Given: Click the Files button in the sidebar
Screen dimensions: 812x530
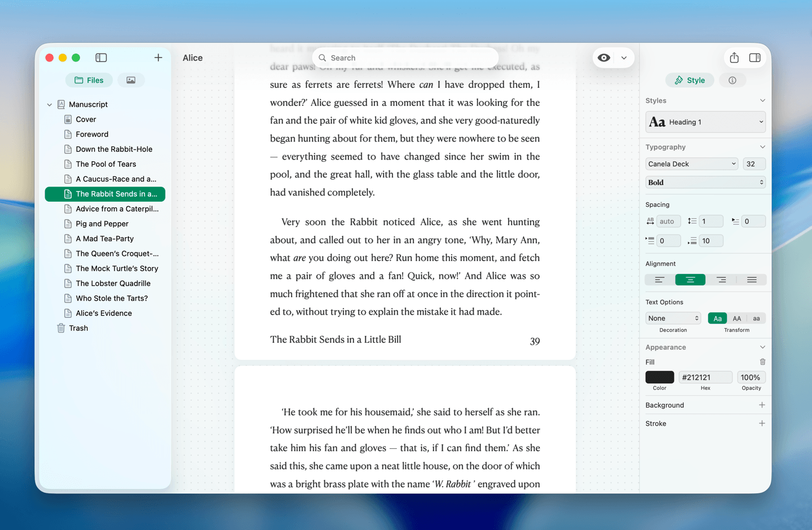Looking at the screenshot, I should tap(89, 80).
